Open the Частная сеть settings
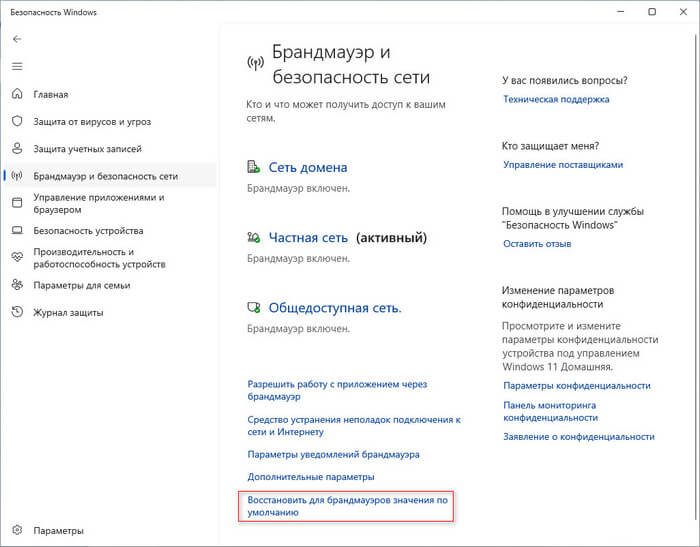 [308, 238]
